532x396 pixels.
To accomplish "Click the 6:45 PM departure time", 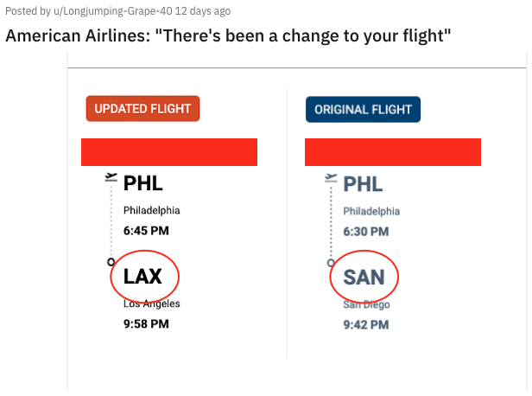I will [x=146, y=231].
